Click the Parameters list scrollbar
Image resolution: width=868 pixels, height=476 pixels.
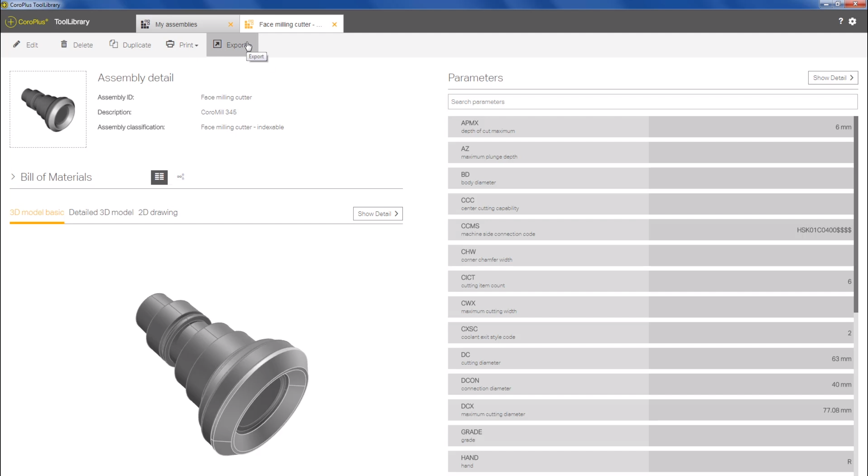(856, 214)
